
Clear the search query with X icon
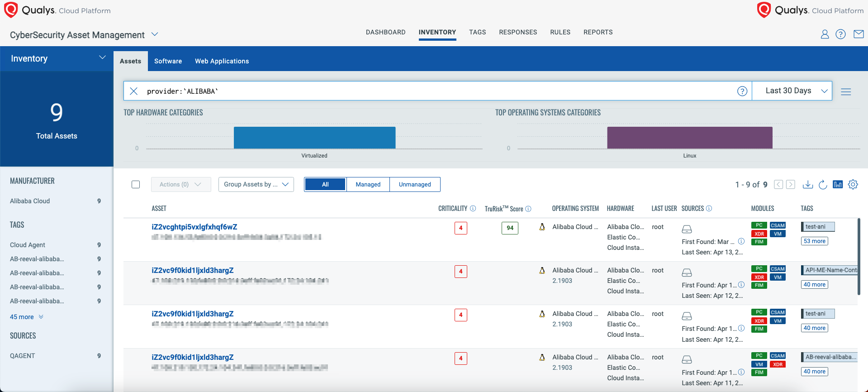pyautogui.click(x=134, y=91)
